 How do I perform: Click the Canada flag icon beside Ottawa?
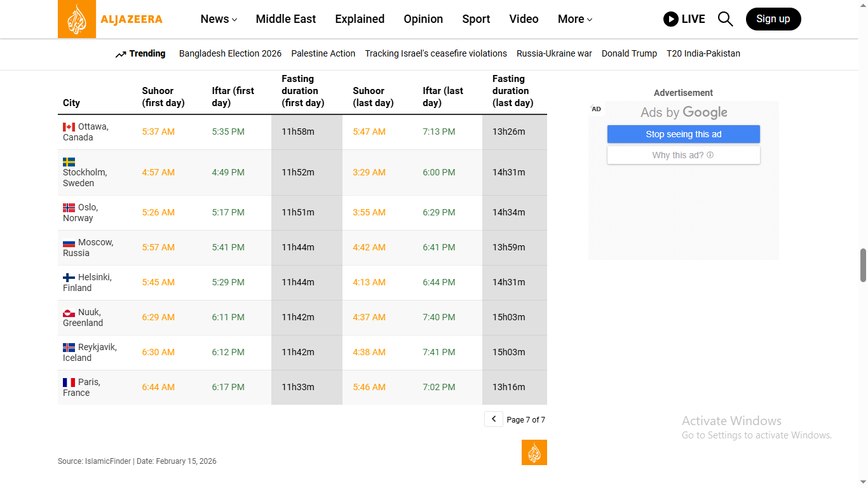pyautogui.click(x=69, y=127)
